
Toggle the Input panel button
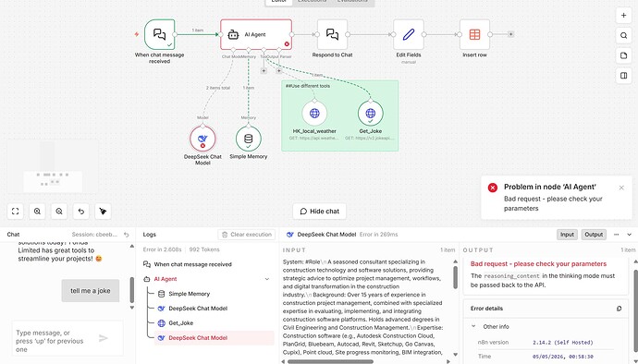567,235
